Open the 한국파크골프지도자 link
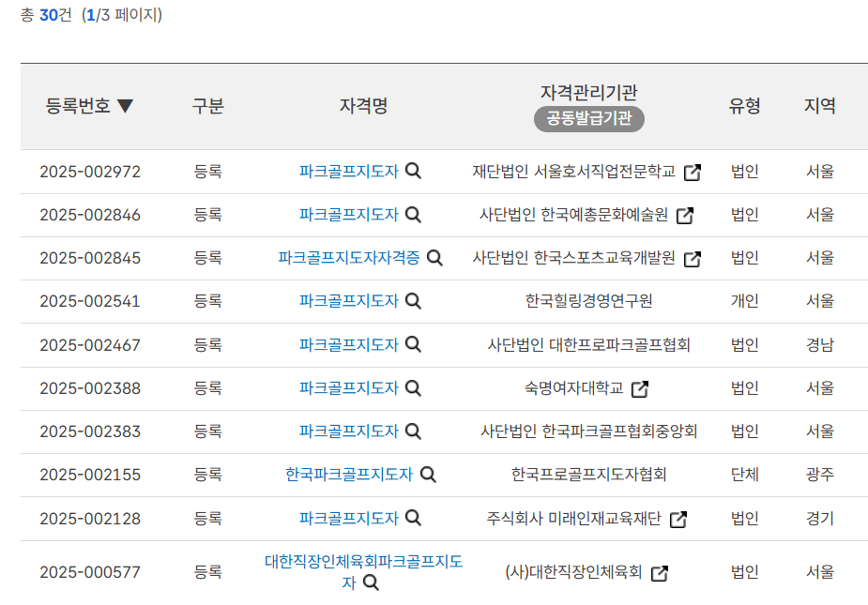The height and width of the screenshot is (605, 868). (x=349, y=475)
